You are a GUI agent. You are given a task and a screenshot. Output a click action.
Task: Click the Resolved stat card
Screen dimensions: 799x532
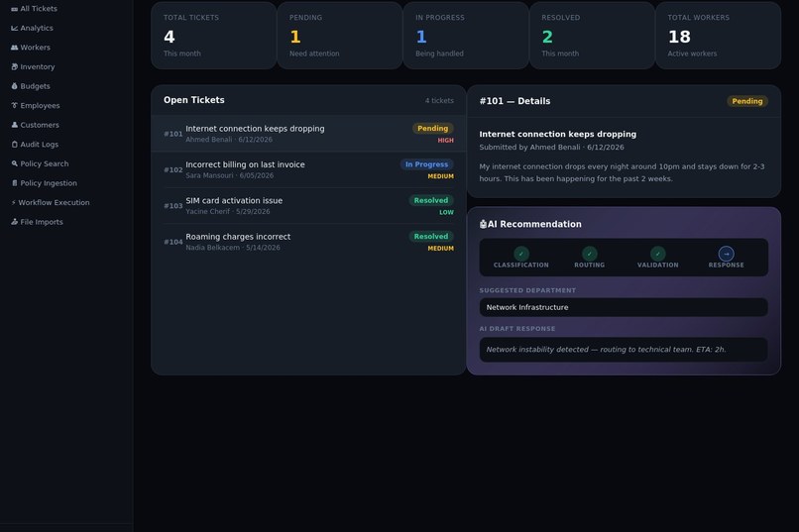click(592, 35)
